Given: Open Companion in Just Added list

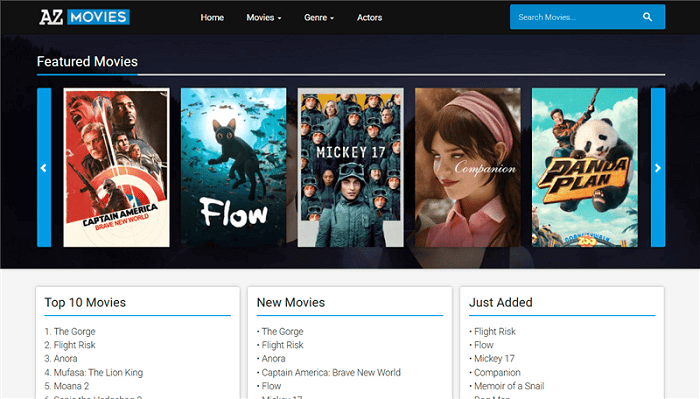Looking at the screenshot, I should click(497, 372).
